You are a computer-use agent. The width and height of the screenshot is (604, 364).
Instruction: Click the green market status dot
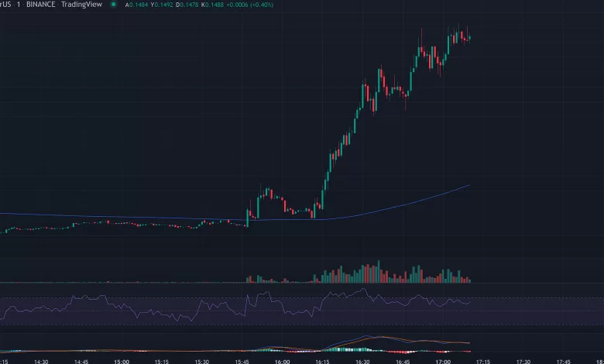pyautogui.click(x=114, y=4)
